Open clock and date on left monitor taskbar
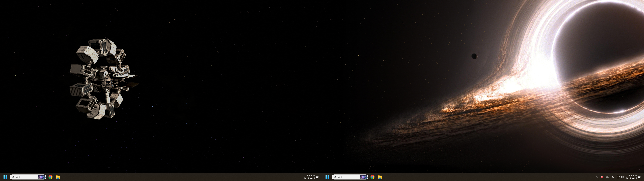 click(x=309, y=177)
